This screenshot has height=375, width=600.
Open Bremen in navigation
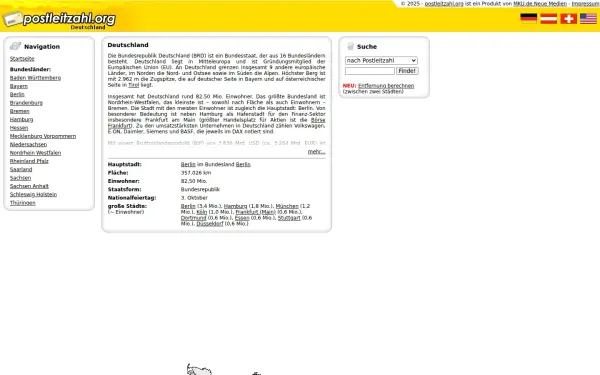tap(20, 111)
